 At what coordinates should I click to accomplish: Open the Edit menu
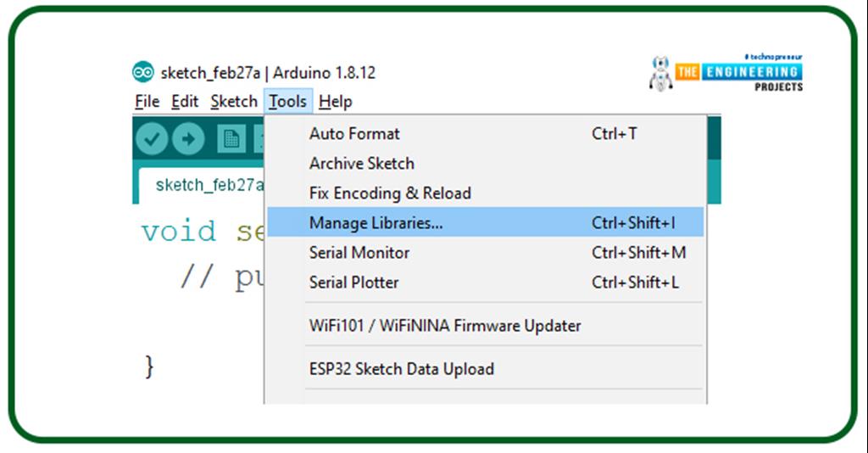[x=185, y=101]
